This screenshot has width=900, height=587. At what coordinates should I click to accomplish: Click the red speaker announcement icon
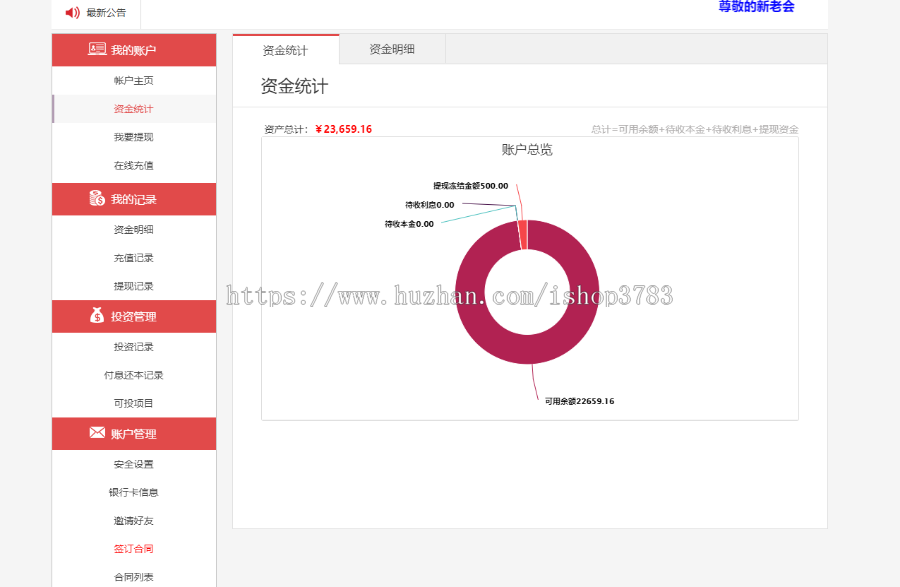click(72, 13)
